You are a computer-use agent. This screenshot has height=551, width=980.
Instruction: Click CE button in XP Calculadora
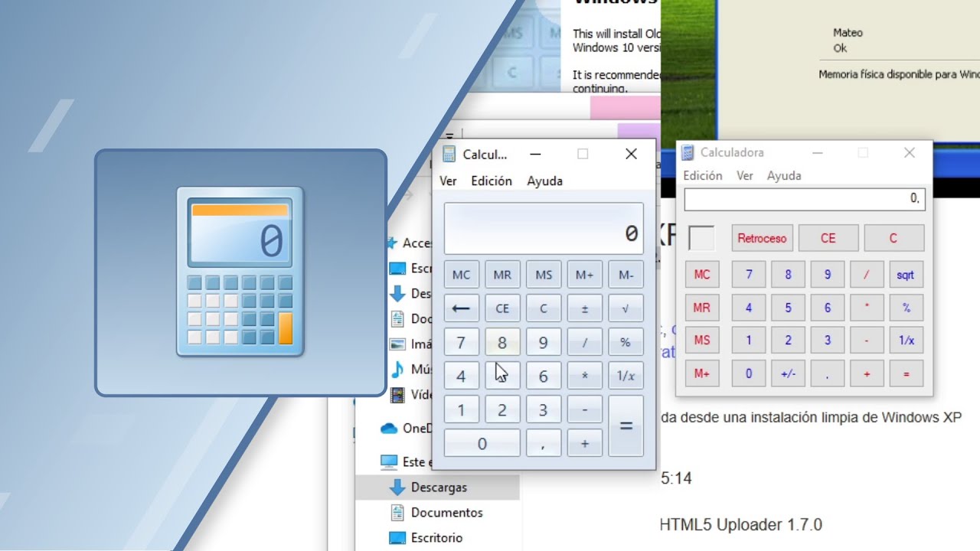828,238
